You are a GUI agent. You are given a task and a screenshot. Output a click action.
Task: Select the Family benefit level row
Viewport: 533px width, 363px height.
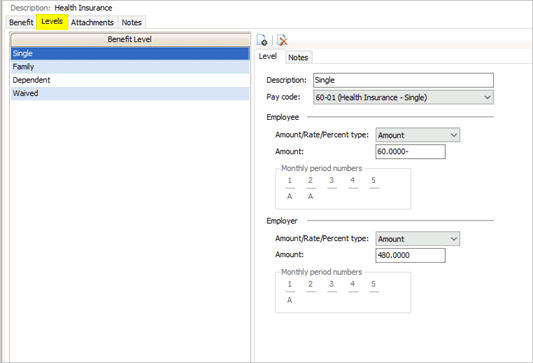pyautogui.click(x=130, y=67)
